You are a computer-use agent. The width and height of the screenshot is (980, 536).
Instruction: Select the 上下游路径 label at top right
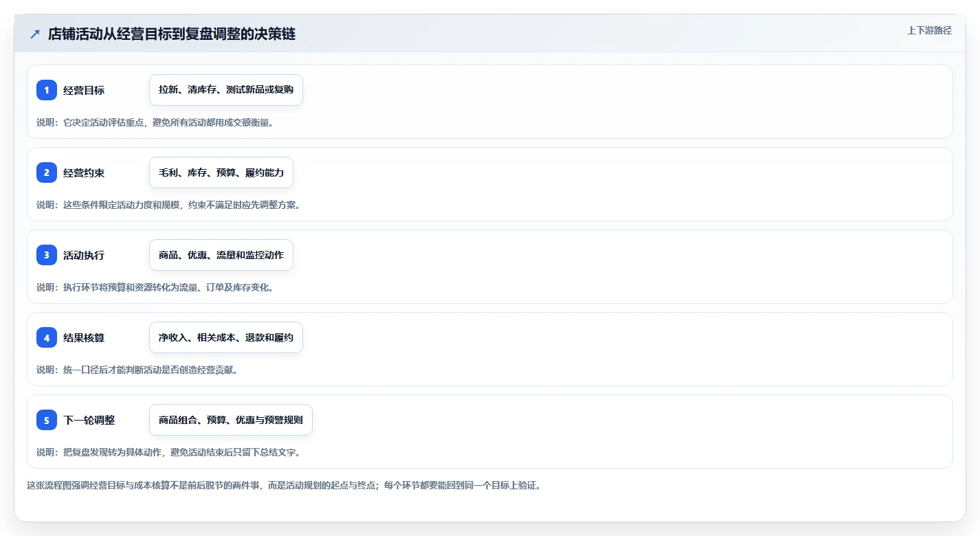(x=929, y=30)
